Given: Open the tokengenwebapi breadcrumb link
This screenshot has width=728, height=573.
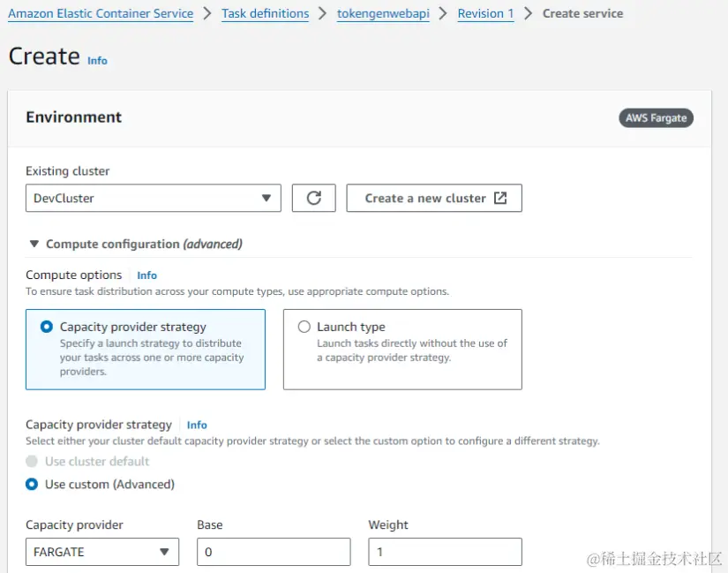Looking at the screenshot, I should (383, 13).
